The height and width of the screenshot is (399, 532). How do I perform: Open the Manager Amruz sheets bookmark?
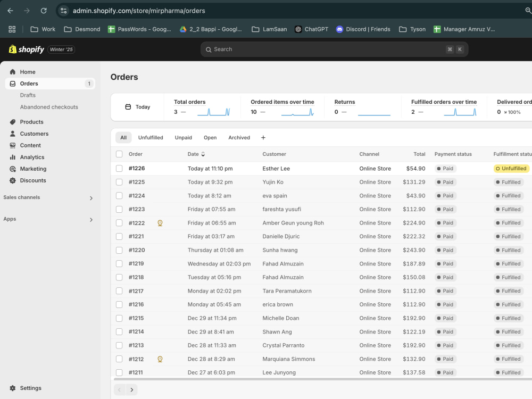[x=464, y=29]
